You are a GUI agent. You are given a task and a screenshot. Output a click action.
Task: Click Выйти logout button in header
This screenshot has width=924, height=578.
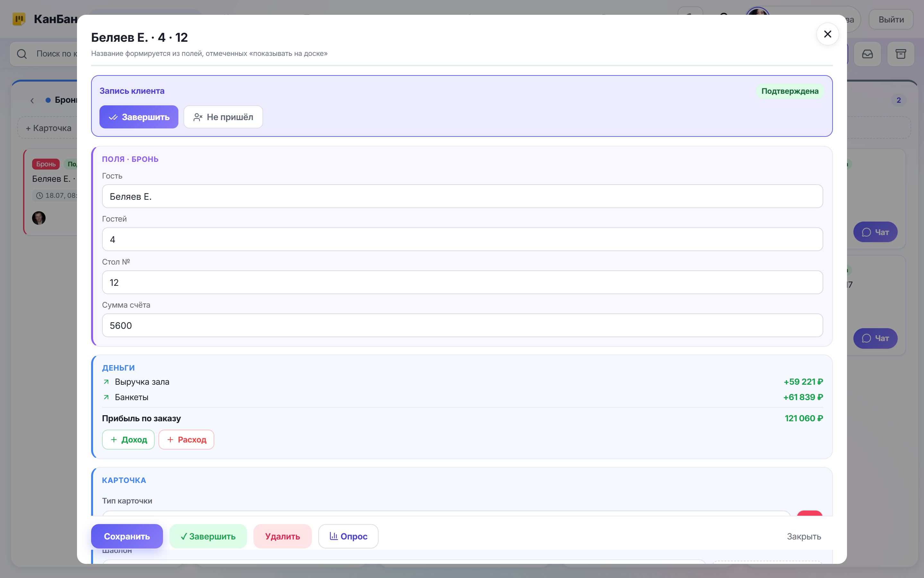pyautogui.click(x=891, y=20)
